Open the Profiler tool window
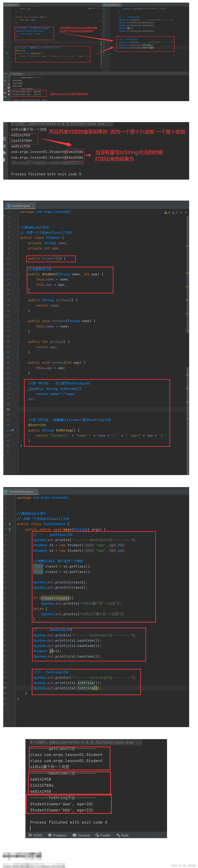 (x=103, y=835)
